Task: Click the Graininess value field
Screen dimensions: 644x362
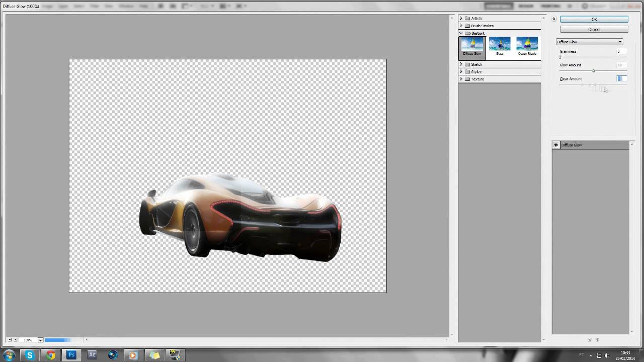Action: coord(621,51)
